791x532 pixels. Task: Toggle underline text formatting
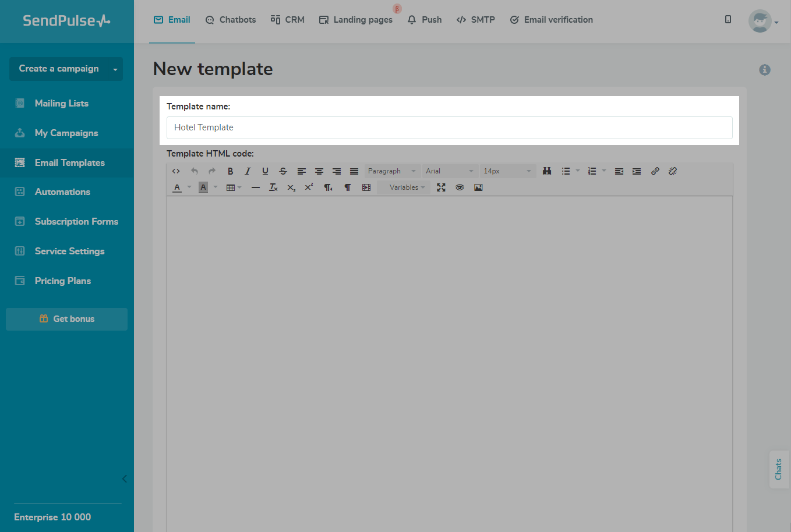point(265,171)
